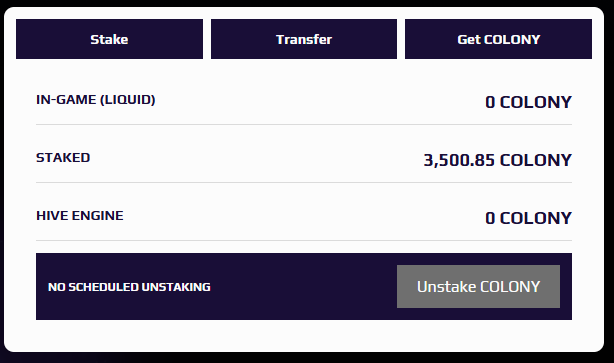Click the word LIQUID in parentheses

pyautogui.click(x=128, y=100)
